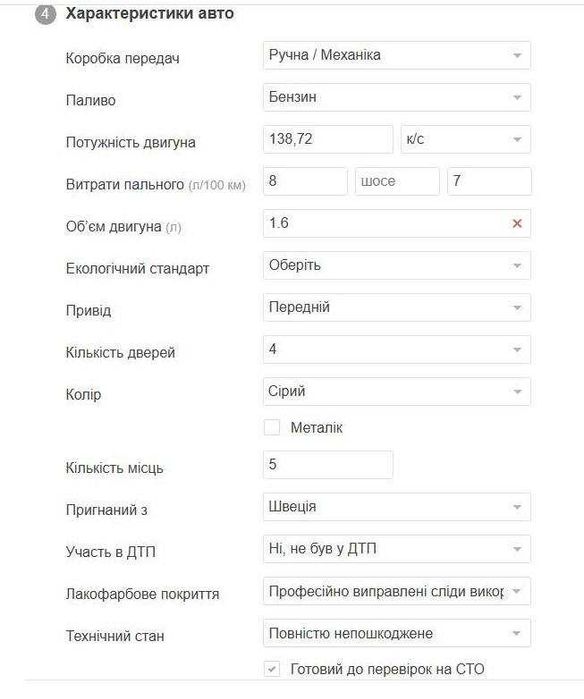Expand the Екологічний стандарт Оберіть dropdown
This screenshot has width=584, height=699.
(x=397, y=265)
